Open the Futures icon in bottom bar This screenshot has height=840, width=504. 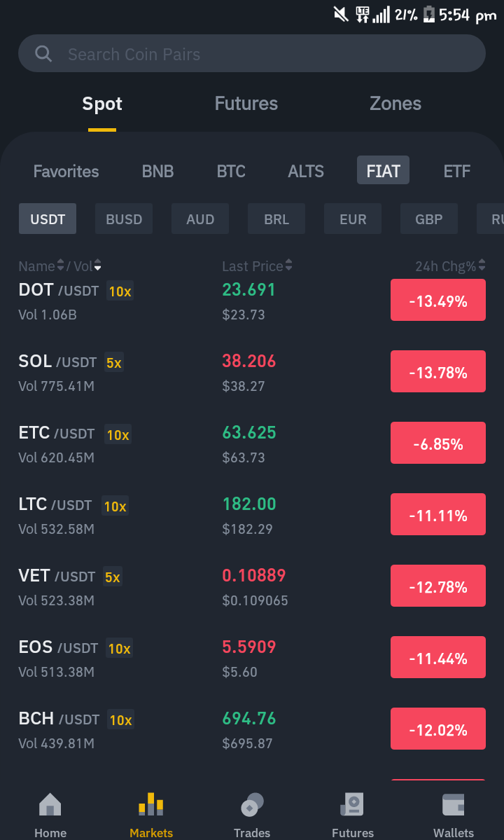point(353,804)
